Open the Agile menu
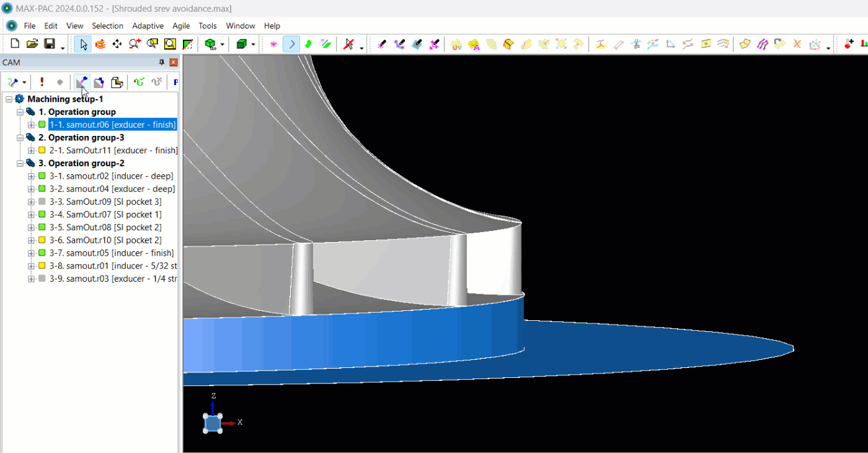The height and width of the screenshot is (453, 868). 181,25
